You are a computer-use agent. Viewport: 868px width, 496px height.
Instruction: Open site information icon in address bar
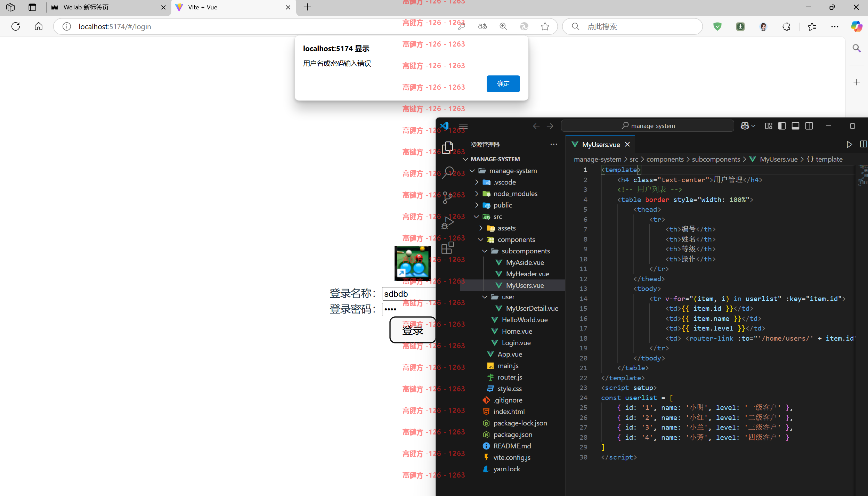tap(67, 26)
